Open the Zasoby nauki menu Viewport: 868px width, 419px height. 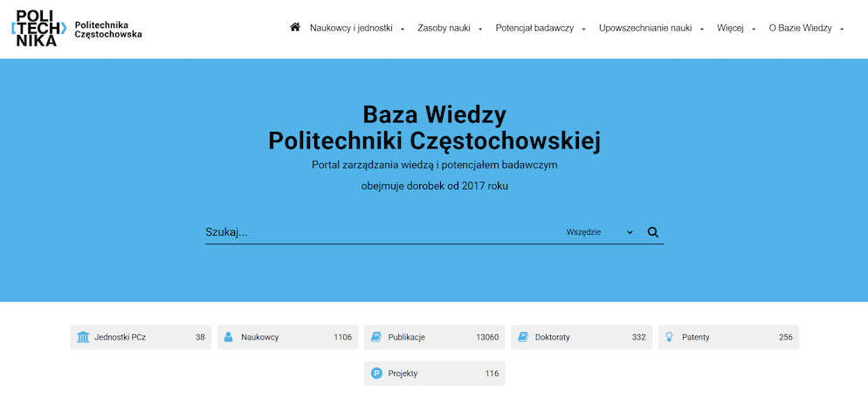(444, 28)
